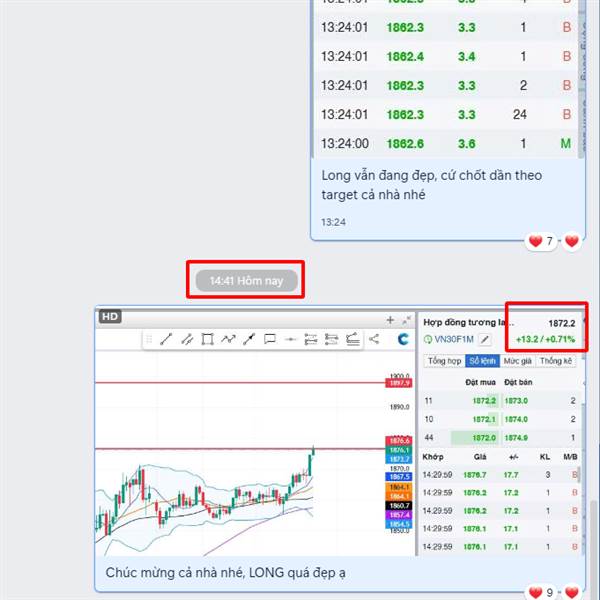Click the Hợp đồng tương lai title
The height and width of the screenshot is (600, 600).
coord(468,323)
